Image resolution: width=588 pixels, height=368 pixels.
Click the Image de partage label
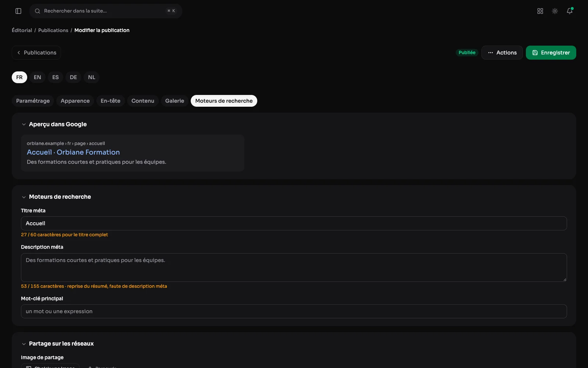(42, 357)
